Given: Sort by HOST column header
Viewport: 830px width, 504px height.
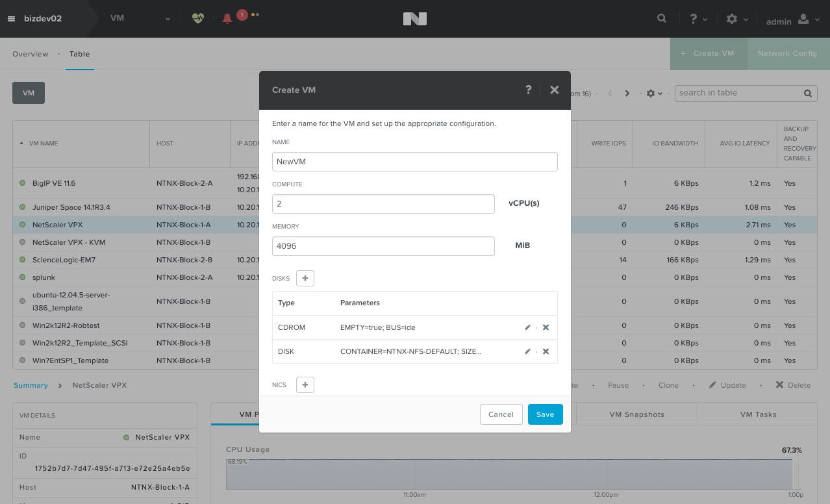Looking at the screenshot, I should (165, 143).
